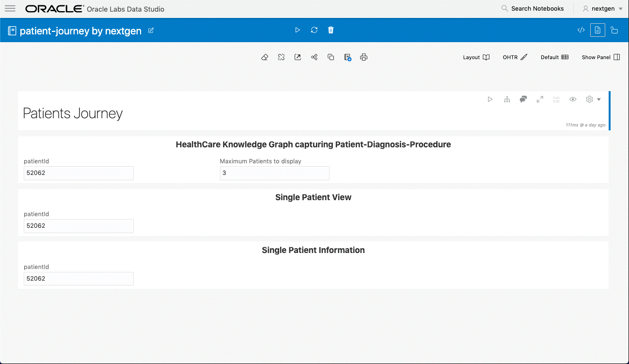Image resolution: width=629 pixels, height=364 pixels.
Task: Click the Single Patient View title
Action: coord(313,197)
